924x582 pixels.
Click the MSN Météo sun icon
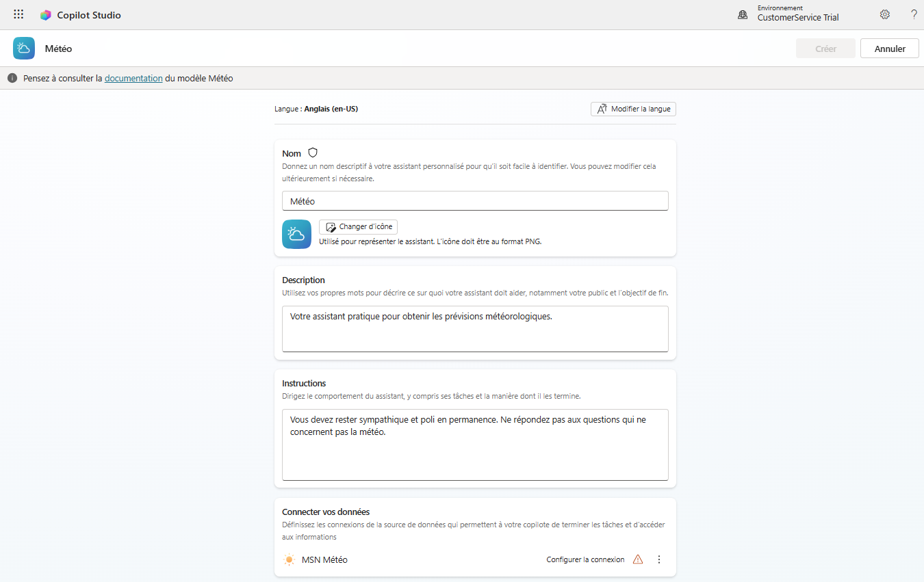290,559
